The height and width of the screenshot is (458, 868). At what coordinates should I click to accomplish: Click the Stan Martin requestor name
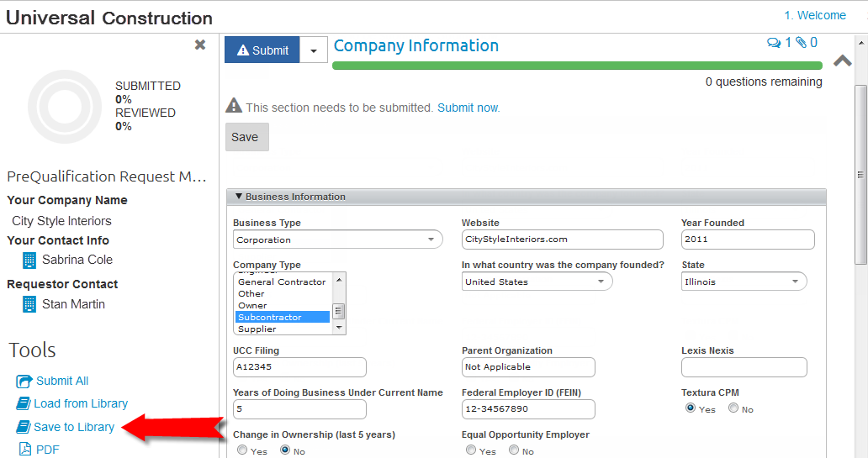point(74,304)
